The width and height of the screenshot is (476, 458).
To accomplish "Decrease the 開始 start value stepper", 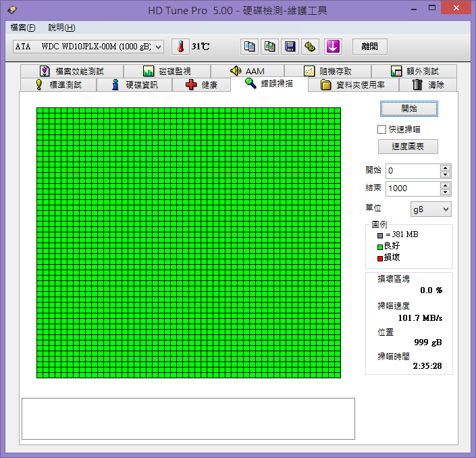I will pos(446,175).
